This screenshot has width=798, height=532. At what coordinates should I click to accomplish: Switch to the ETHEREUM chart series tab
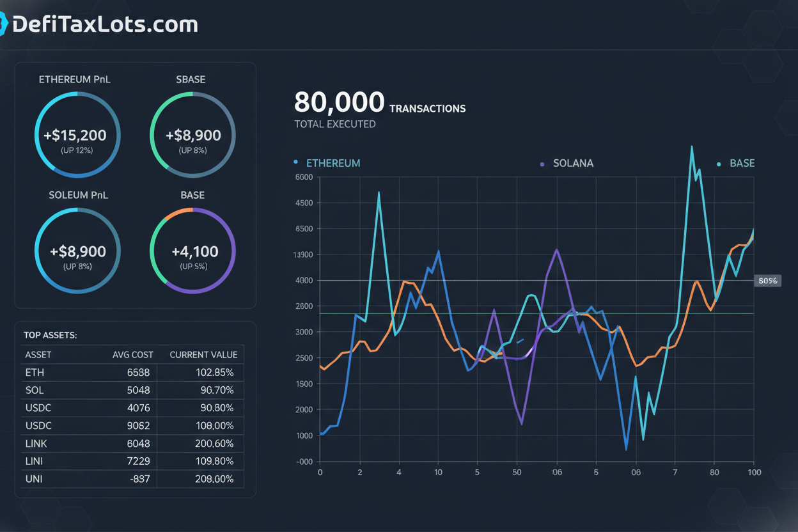point(333,163)
